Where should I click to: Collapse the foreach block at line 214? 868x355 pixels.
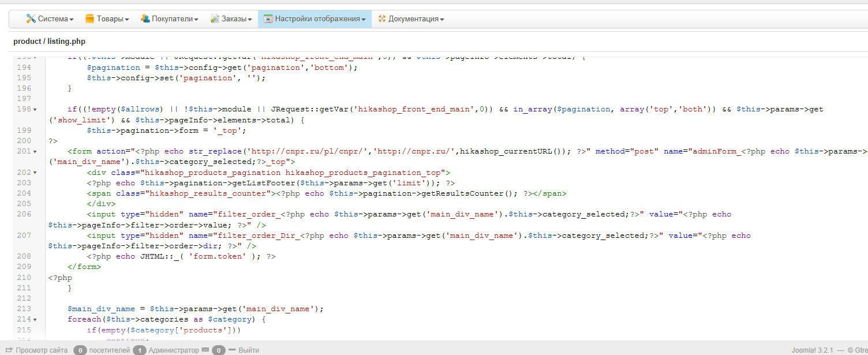point(35,320)
